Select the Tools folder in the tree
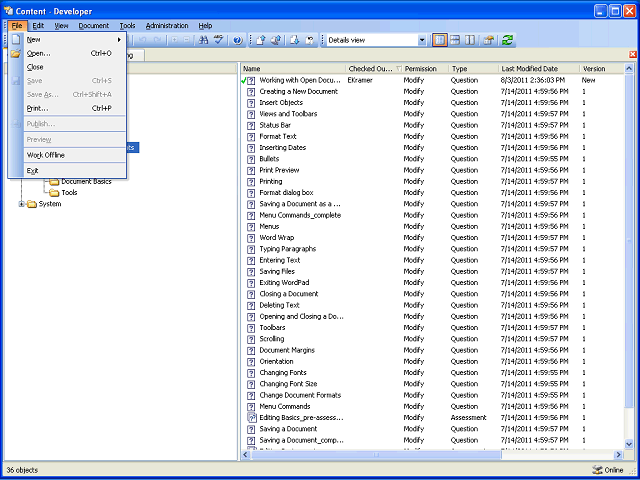This screenshot has width=640, height=480. point(69,193)
